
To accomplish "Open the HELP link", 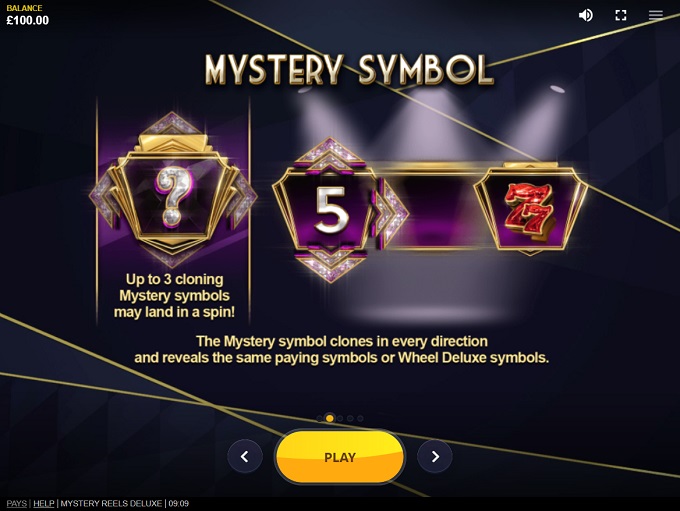I will pos(44,504).
